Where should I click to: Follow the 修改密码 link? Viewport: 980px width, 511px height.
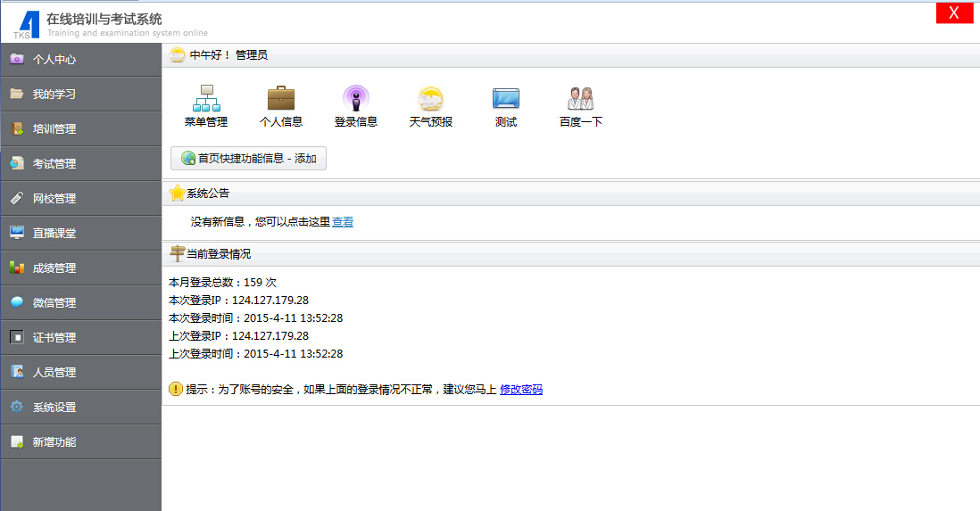521,389
